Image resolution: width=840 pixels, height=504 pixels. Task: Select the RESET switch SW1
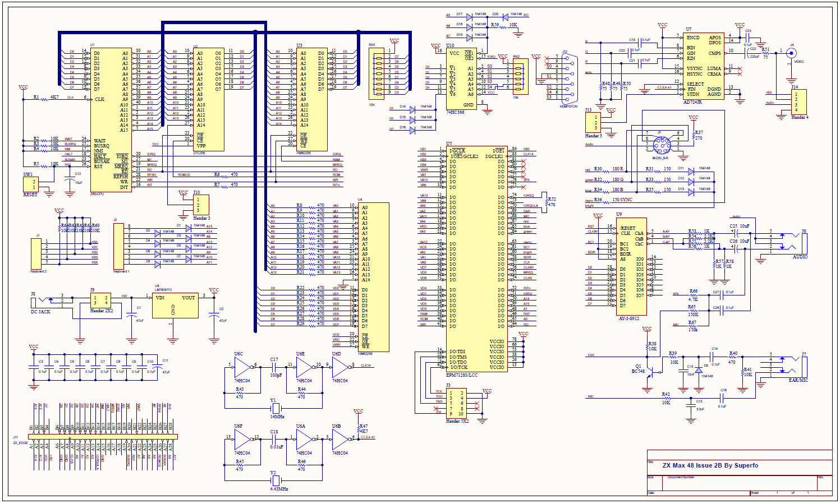coord(30,184)
